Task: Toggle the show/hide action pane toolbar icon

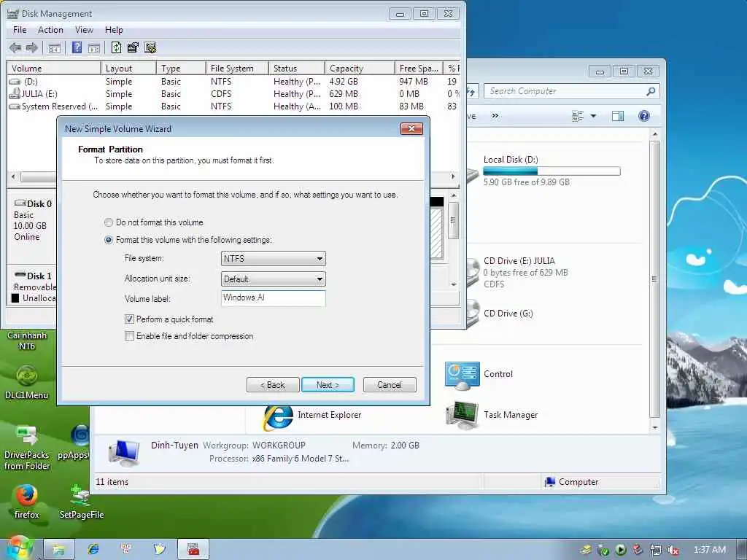Action: [x=94, y=47]
